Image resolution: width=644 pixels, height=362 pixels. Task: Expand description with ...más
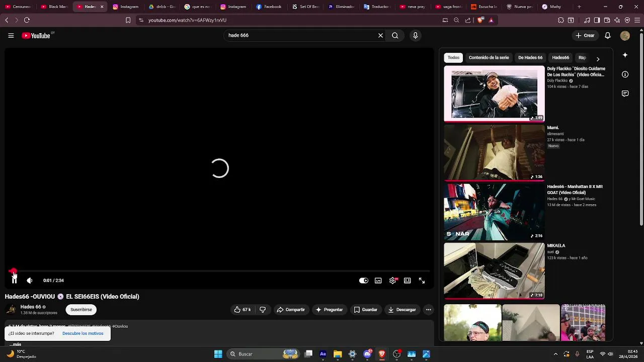coord(15,344)
